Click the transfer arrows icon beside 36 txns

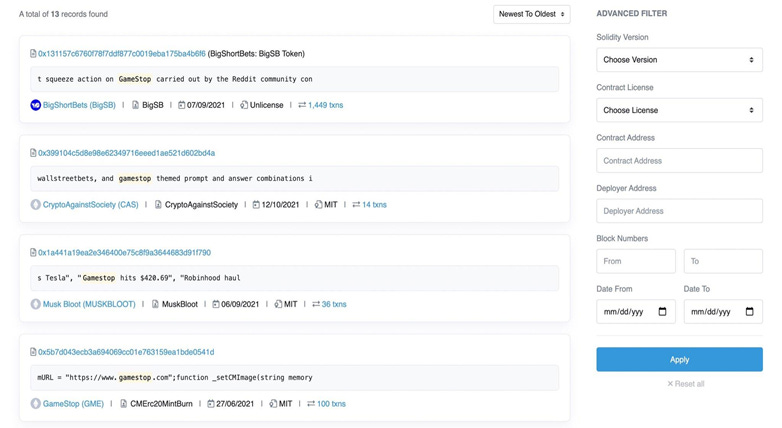(x=316, y=304)
